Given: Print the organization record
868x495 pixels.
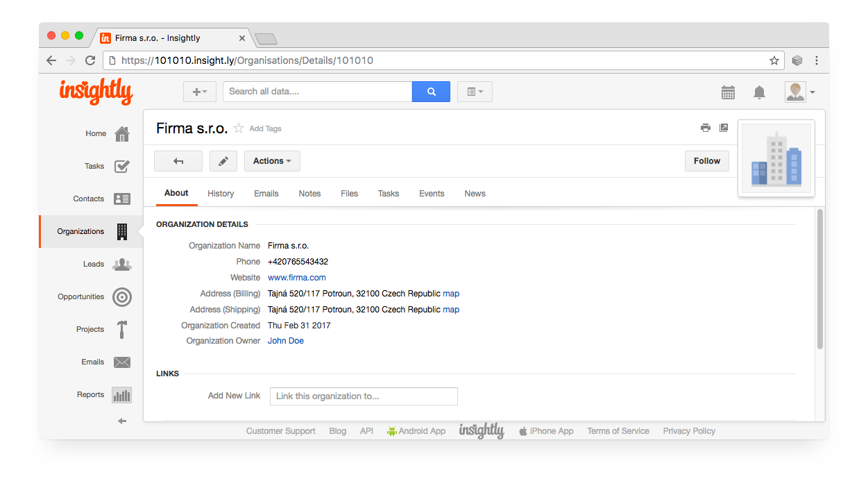Looking at the screenshot, I should 706,128.
